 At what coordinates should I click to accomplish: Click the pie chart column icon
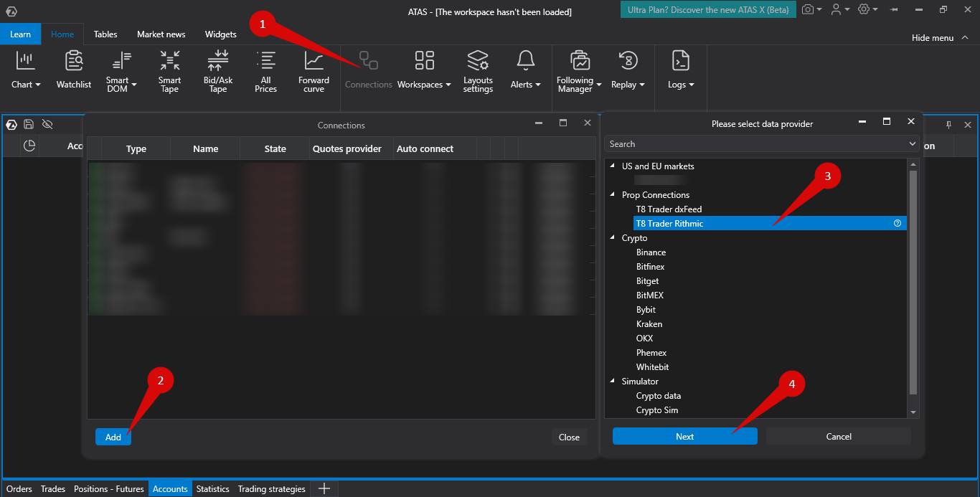[x=29, y=146]
